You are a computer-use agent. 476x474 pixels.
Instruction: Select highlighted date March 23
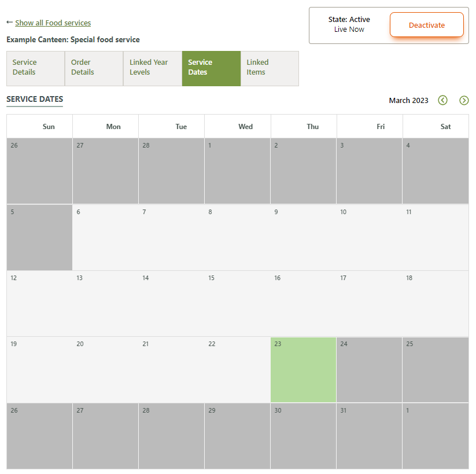click(x=303, y=370)
